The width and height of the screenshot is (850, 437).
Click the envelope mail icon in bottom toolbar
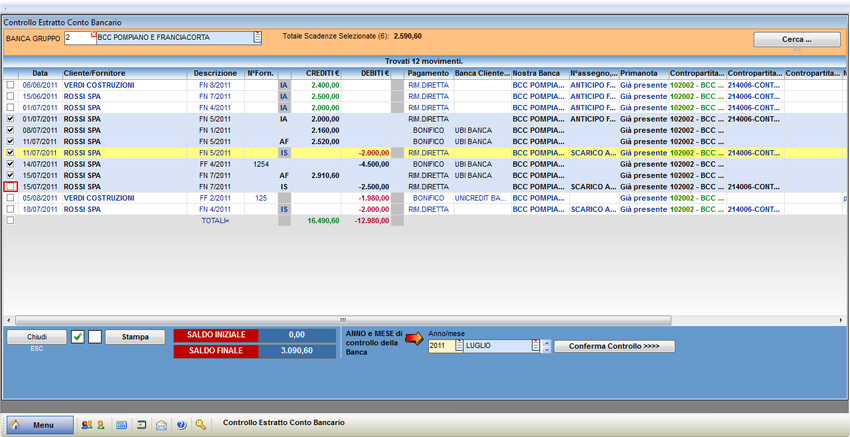161,425
